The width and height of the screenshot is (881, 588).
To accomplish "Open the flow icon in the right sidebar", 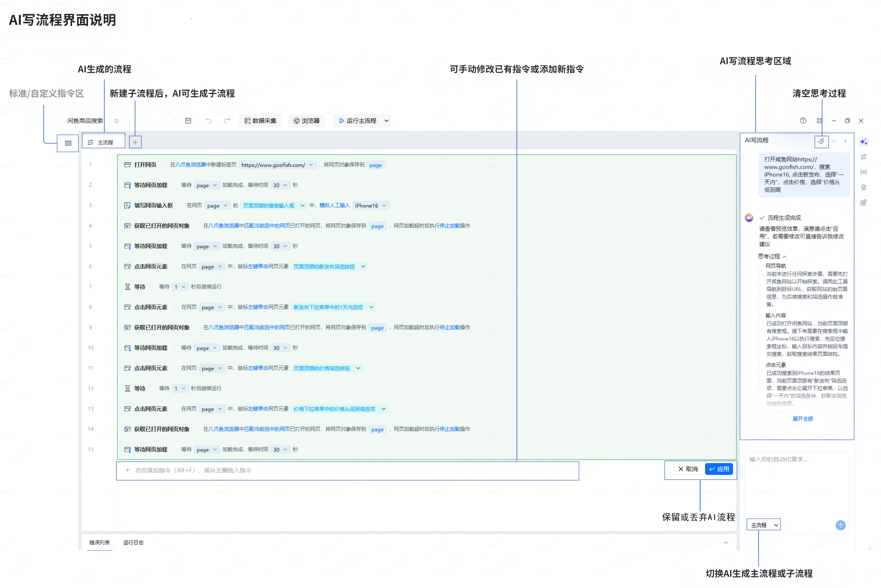I will point(863,157).
